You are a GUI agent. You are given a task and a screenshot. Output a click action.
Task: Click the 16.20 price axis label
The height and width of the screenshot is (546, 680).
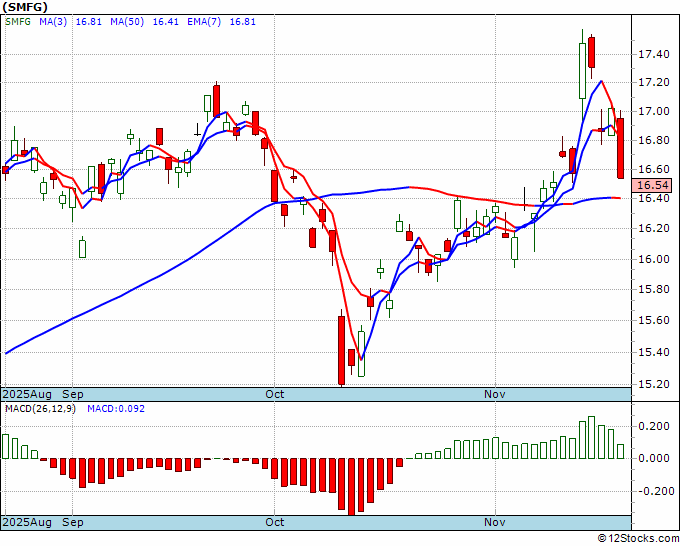point(654,228)
